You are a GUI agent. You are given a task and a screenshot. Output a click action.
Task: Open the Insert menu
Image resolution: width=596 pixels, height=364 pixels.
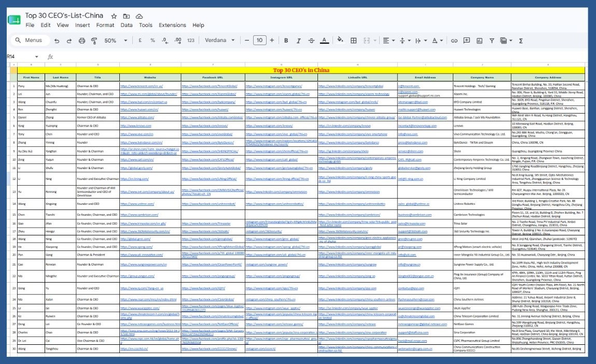pos(82,25)
